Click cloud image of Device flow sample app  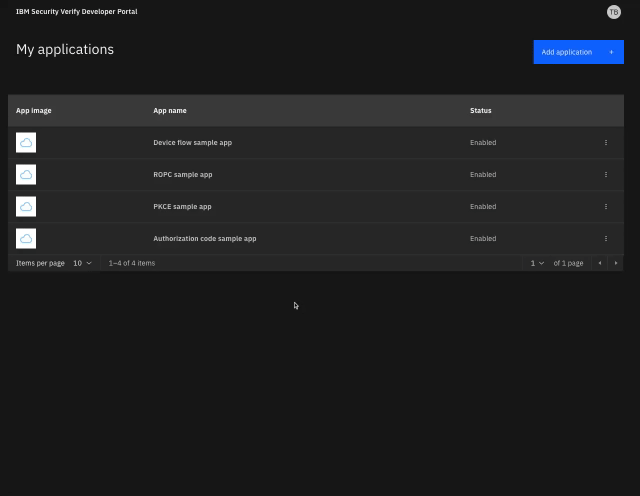26,142
